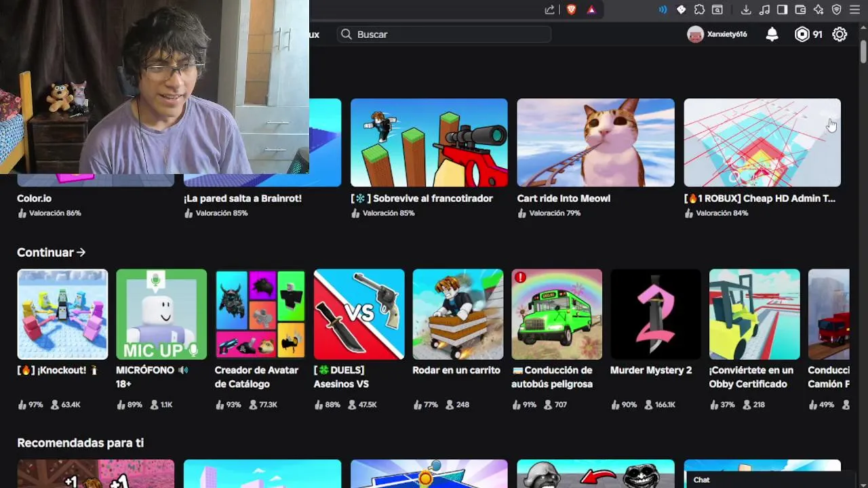Toggle the browser sidebar panel icon
The image size is (868, 488).
coord(782,9)
